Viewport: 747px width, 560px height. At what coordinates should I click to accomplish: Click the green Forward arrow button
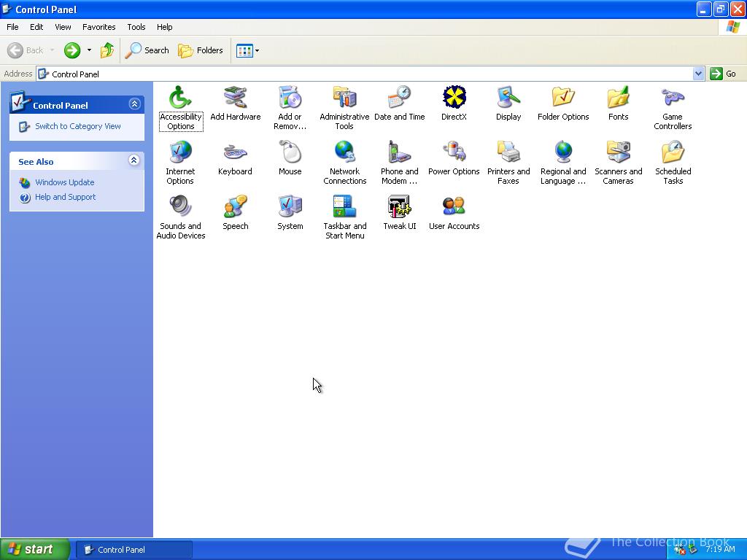72,50
